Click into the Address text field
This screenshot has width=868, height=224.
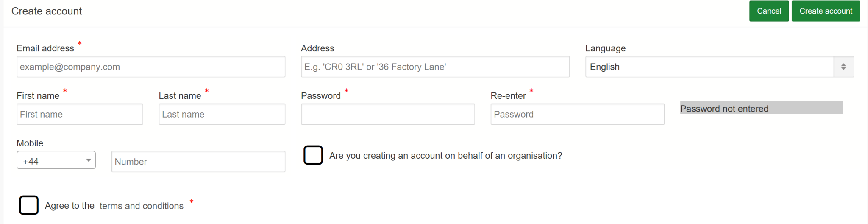point(435,67)
